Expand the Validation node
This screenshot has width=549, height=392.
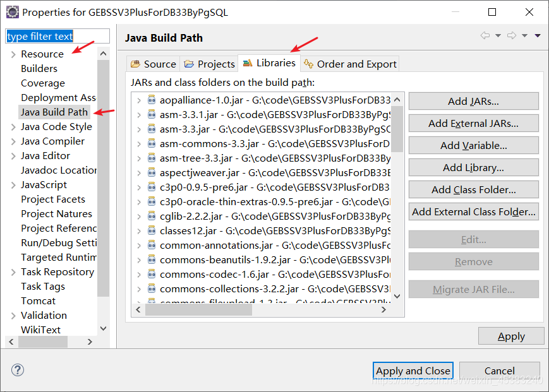(x=13, y=316)
